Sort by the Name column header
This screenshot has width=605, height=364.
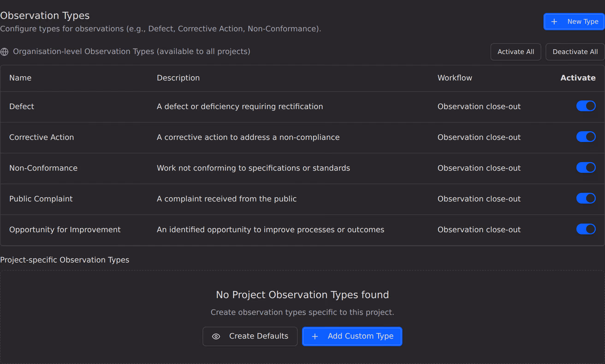tap(20, 78)
